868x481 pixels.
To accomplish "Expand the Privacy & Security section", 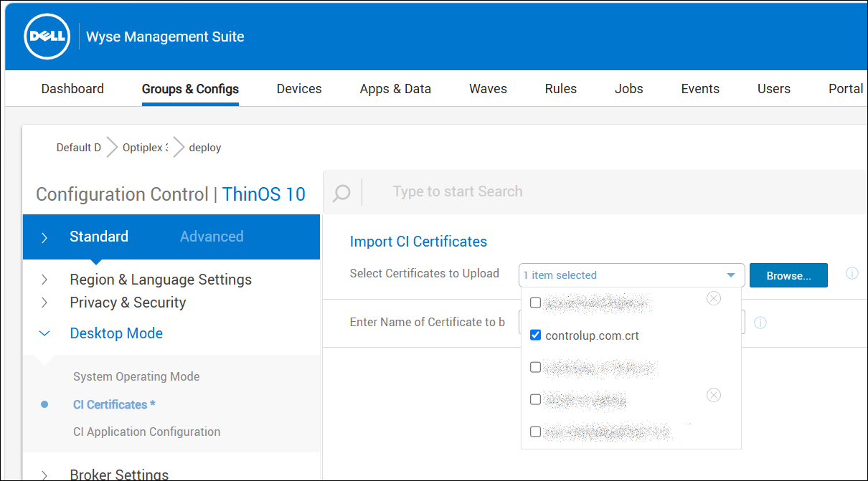I will tap(44, 303).
